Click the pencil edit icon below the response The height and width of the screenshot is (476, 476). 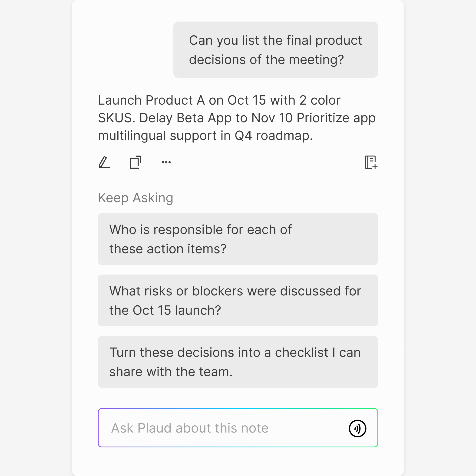click(104, 162)
